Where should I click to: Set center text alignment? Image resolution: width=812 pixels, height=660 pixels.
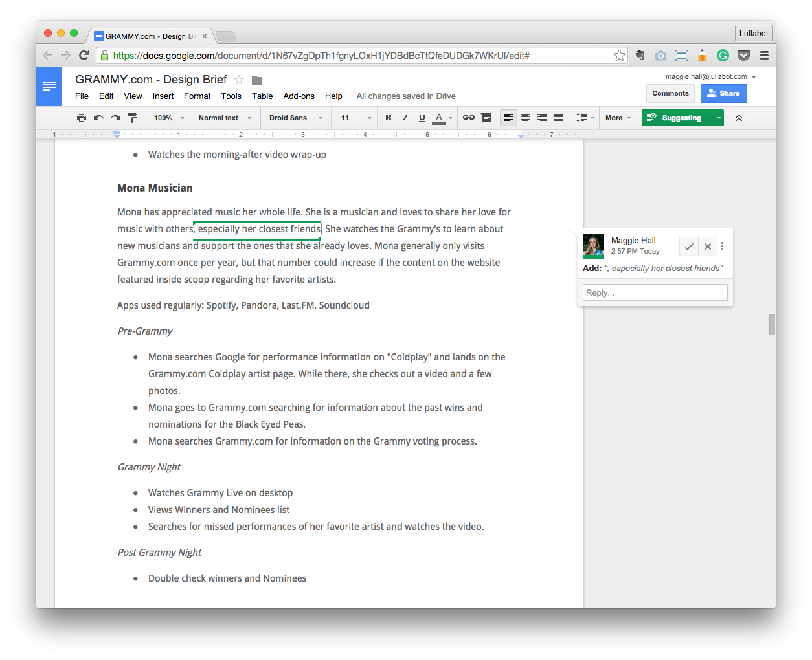tap(525, 118)
